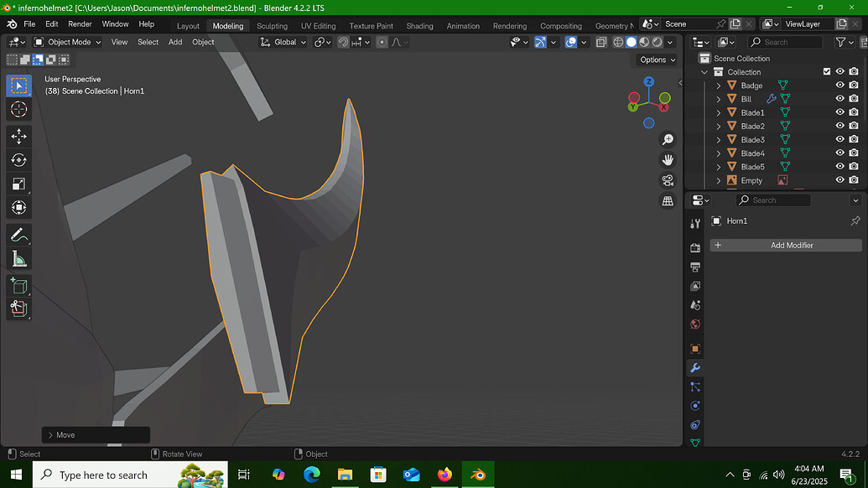The image size is (868, 488).
Task: Hide the Blade3 object in viewport
Action: [x=839, y=139]
